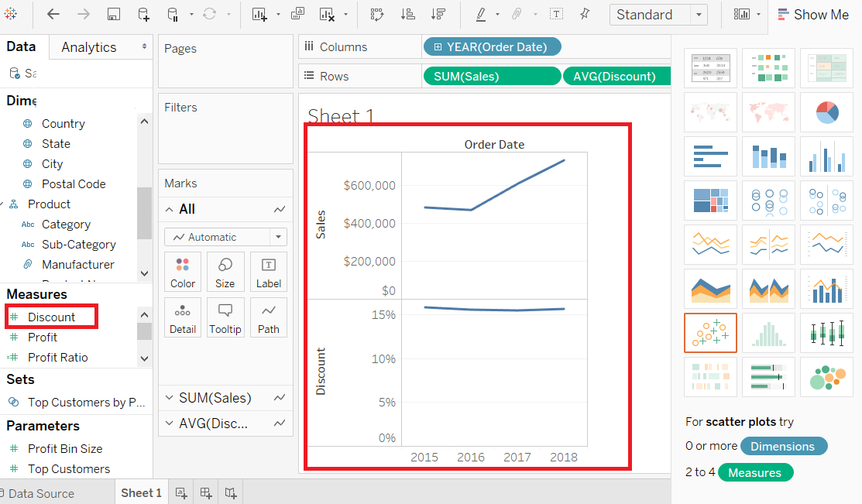Click the New Story tab icon at bottom
This screenshot has width=862, height=504.
(x=231, y=493)
